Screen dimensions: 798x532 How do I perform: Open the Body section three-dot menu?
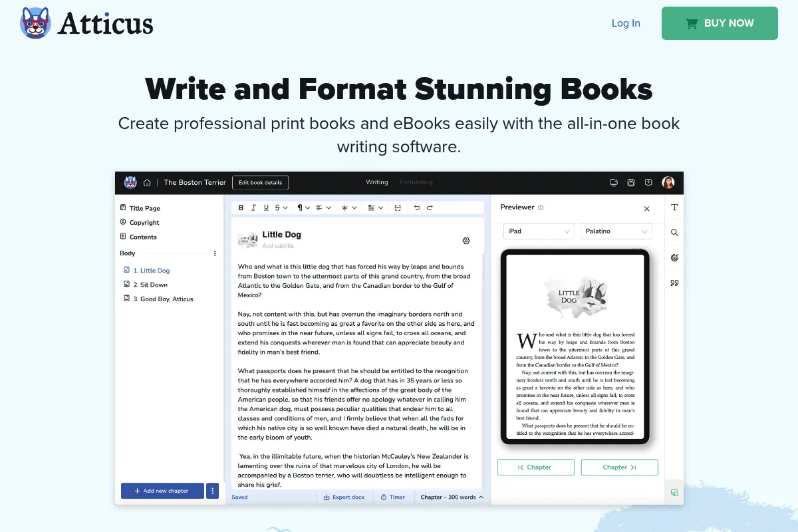215,253
